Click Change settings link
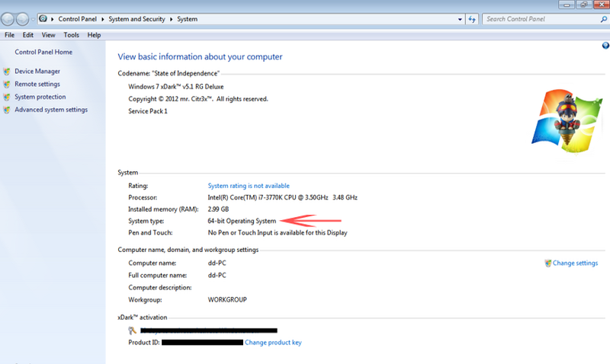Screen dimensions: 610x364 click(x=575, y=263)
